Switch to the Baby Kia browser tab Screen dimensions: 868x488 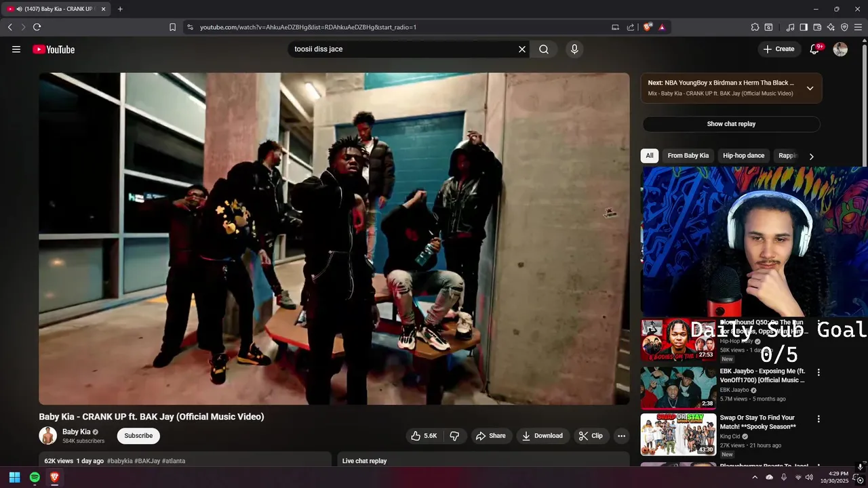(56, 9)
